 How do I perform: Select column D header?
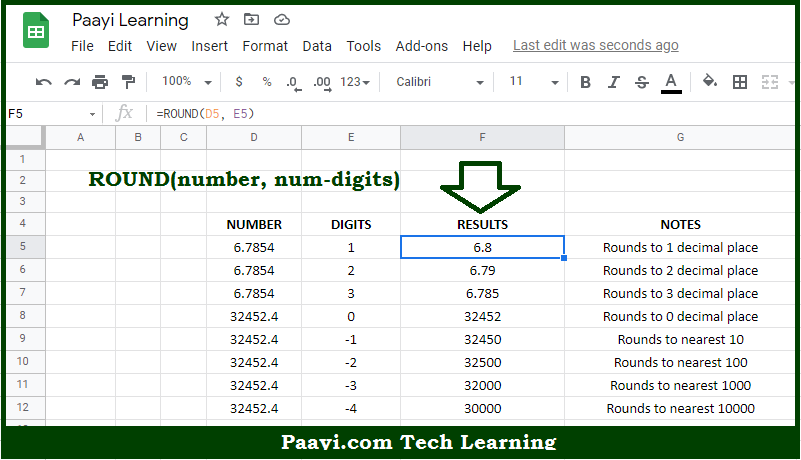click(254, 137)
